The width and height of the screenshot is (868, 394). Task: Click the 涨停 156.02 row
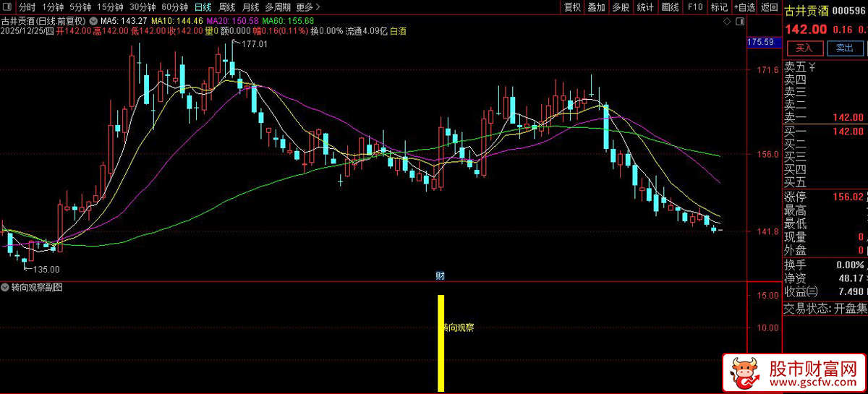[x=825, y=197]
